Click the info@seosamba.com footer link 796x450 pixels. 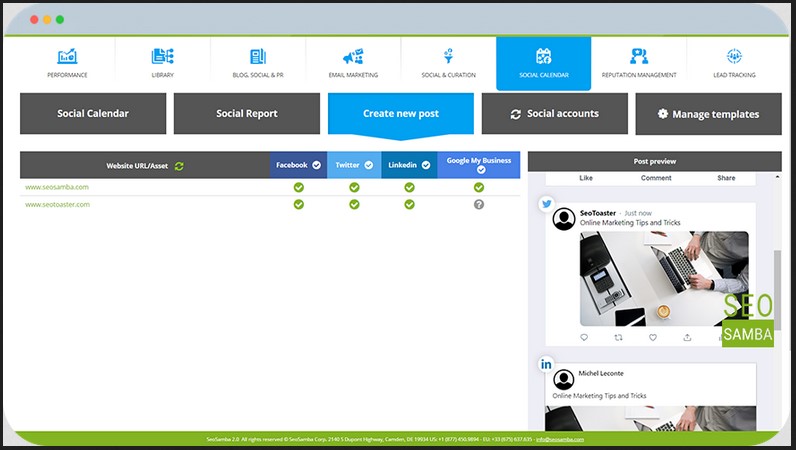pos(559,439)
